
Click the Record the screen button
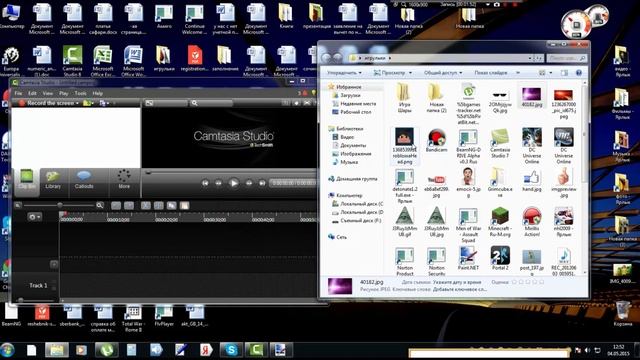tap(47, 103)
